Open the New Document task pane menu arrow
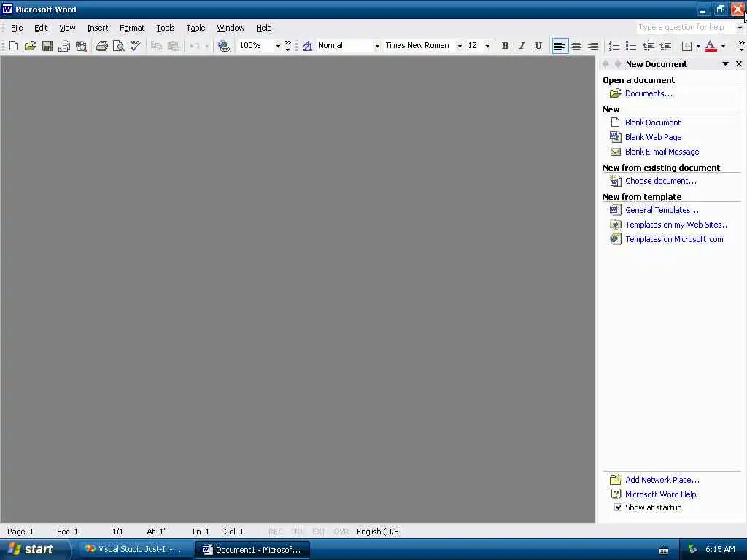This screenshot has height=560, width=747. pyautogui.click(x=725, y=64)
